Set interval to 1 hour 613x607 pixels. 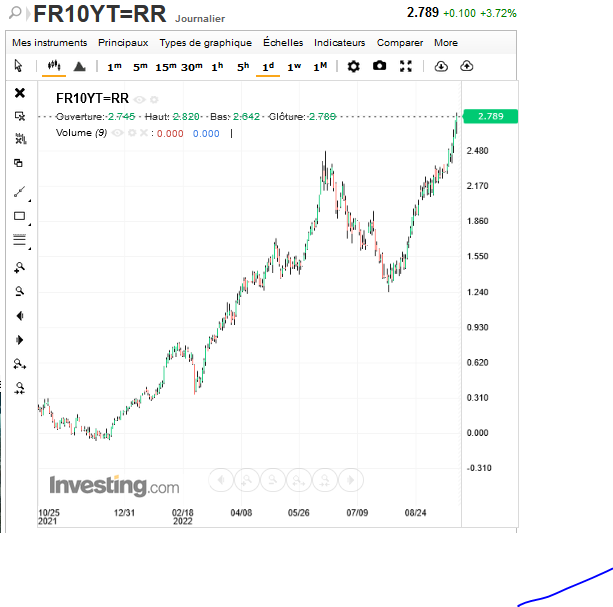pos(217,67)
